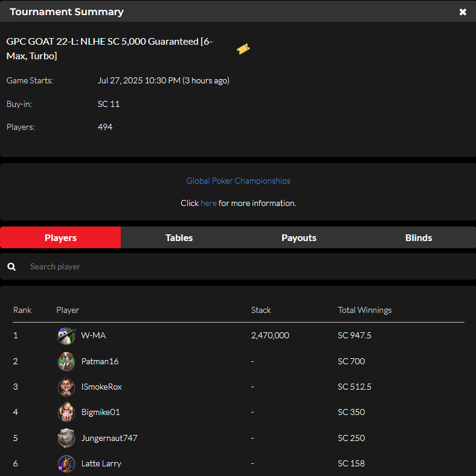This screenshot has height=476, width=476.
Task: Switch to the Payouts tab
Action: 299,237
